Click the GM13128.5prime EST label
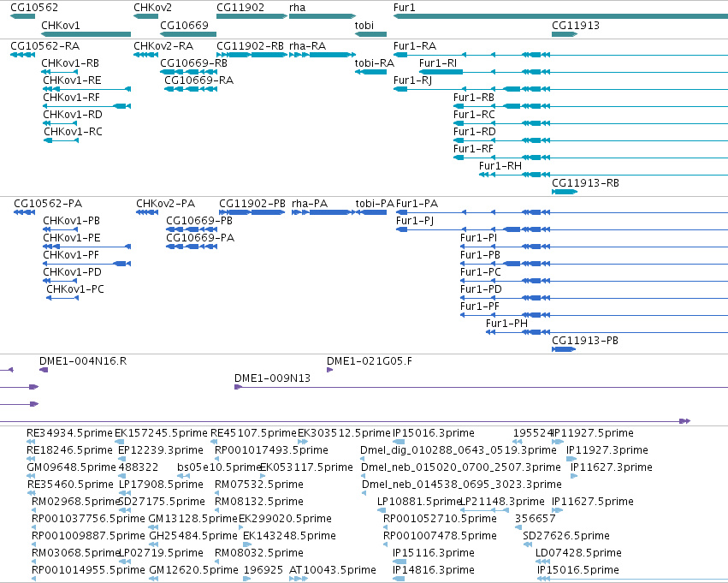Viewport: 728px width, 583px height. (x=192, y=519)
